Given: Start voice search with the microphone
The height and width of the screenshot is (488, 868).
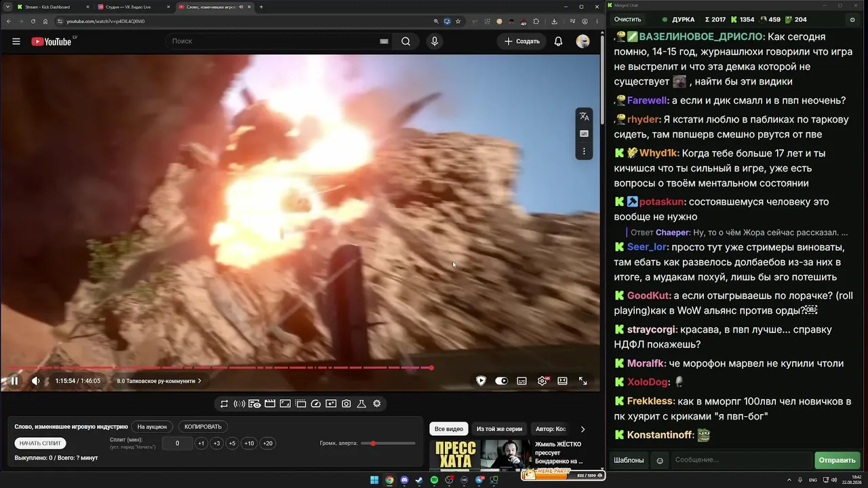Looking at the screenshot, I should click(x=435, y=41).
